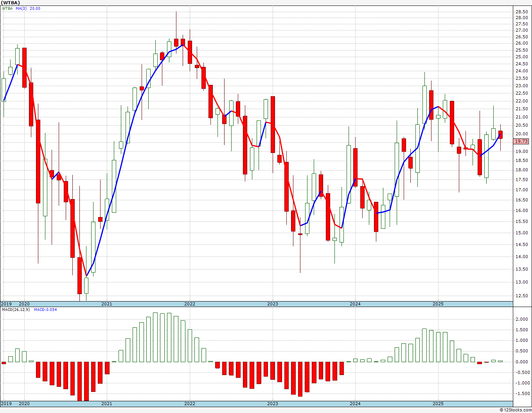Pick the 18.00 price axis label

coord(522,170)
